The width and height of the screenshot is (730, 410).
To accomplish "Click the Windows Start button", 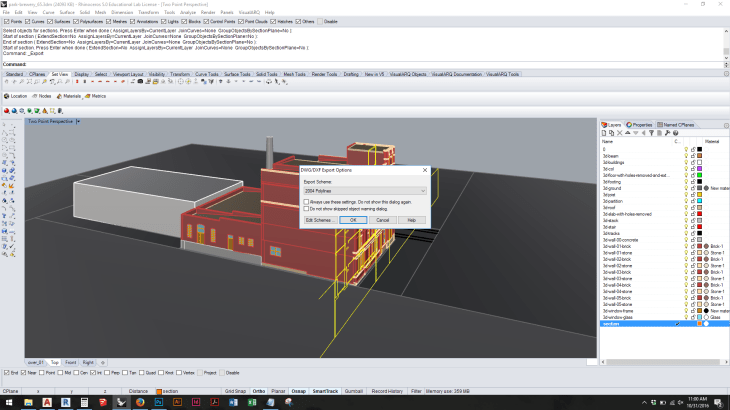I will click(x=8, y=402).
